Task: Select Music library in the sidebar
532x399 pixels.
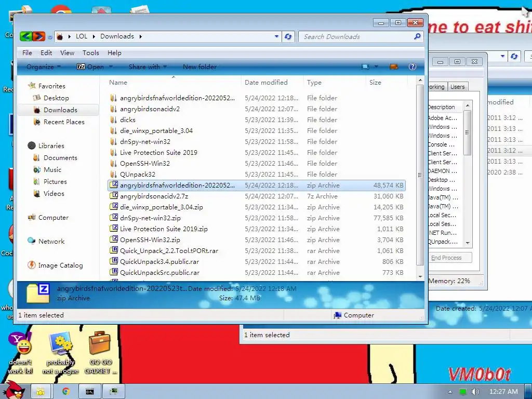Action: [x=52, y=170]
